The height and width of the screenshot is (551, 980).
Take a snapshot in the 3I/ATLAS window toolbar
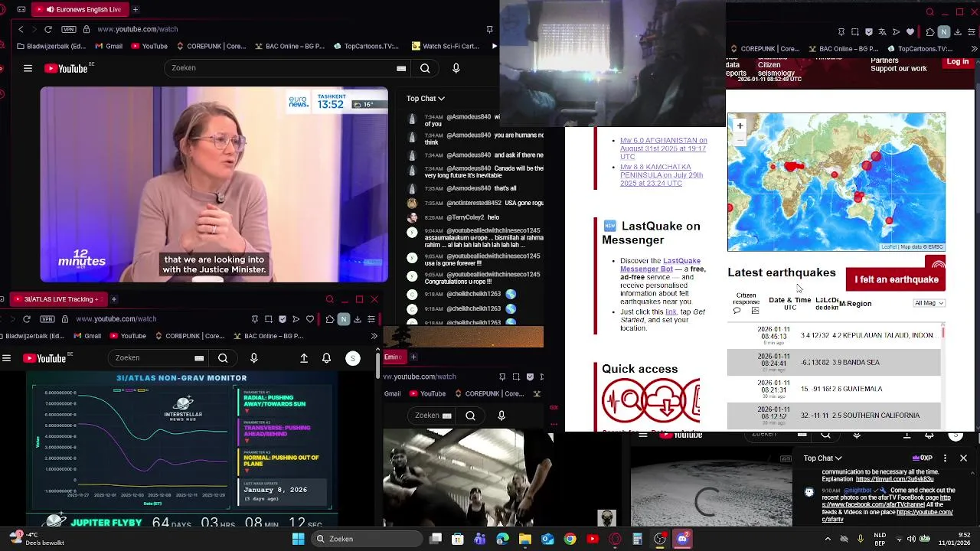pos(269,319)
